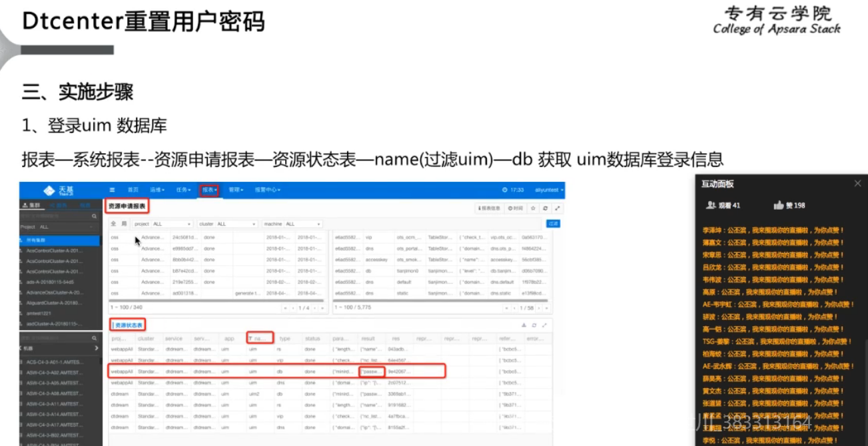Open the 管理 dropdown menu
Screen dimensions: 868x446
click(x=235, y=190)
